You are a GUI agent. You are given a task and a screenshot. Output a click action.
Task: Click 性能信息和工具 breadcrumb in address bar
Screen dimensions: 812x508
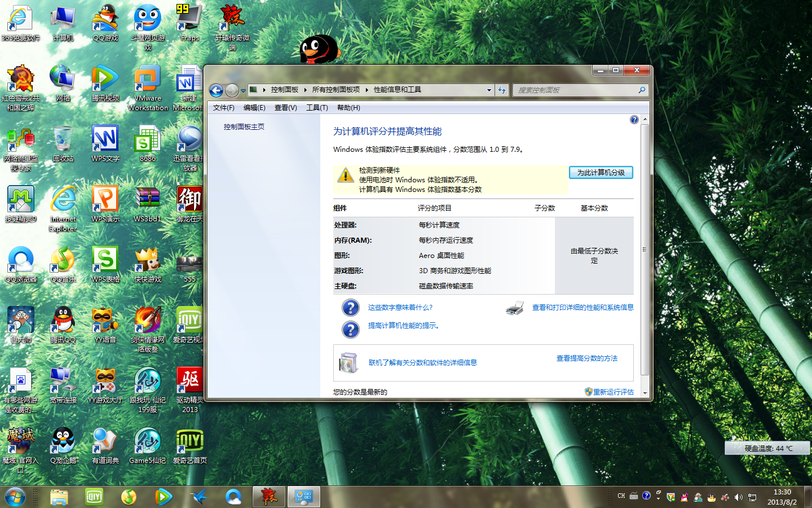tap(398, 90)
